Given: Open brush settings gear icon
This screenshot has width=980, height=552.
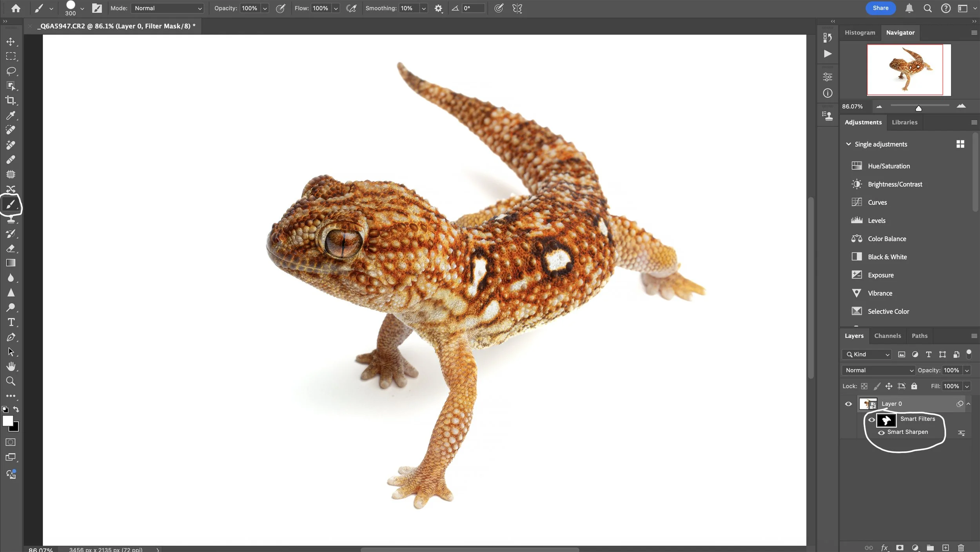Looking at the screenshot, I should [x=438, y=8].
